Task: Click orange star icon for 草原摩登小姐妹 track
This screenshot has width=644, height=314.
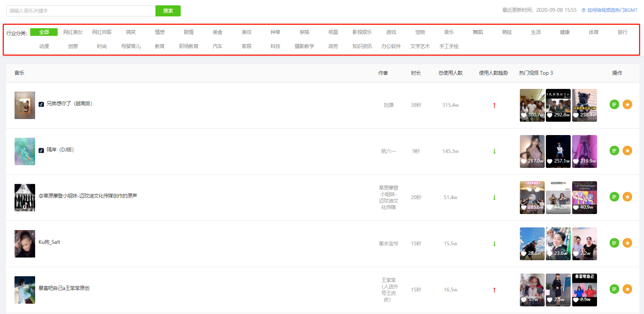Action: point(627,196)
